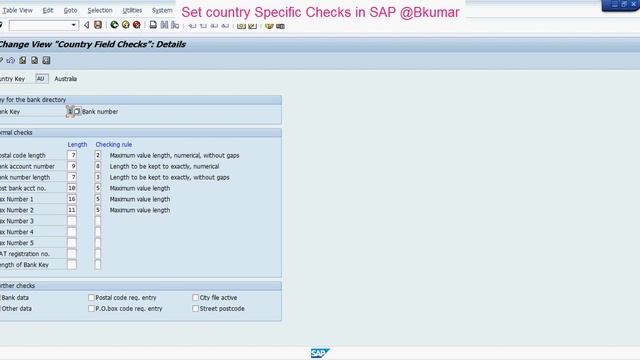The height and width of the screenshot is (360, 640).
Task: Open the Goto menu
Action: coord(70,10)
